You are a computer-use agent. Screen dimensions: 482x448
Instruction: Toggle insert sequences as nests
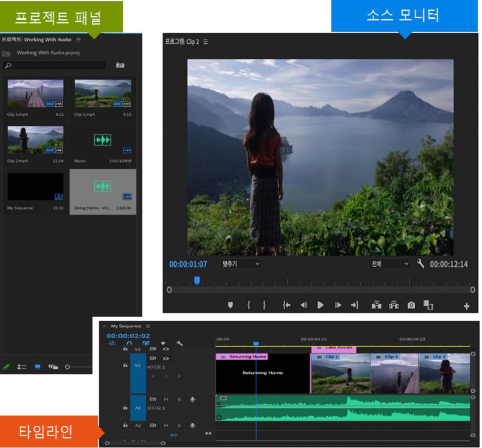click(x=112, y=343)
